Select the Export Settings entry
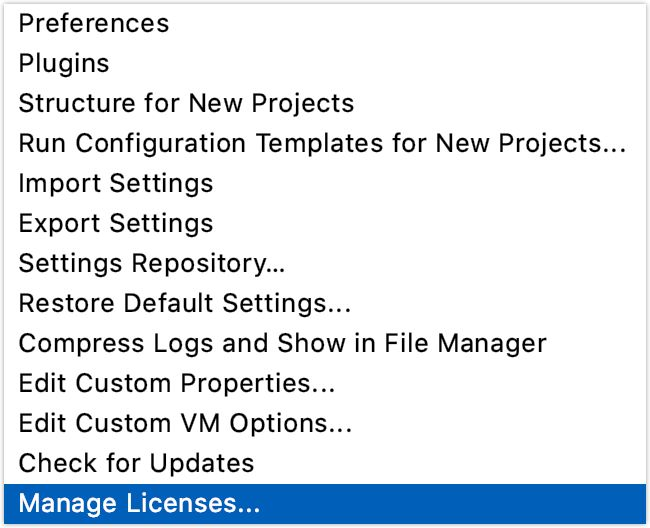 (116, 223)
